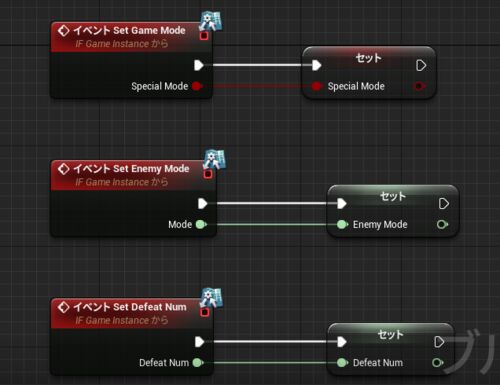
Task: Select the Set Defeat Num event node title
Action: (130, 307)
